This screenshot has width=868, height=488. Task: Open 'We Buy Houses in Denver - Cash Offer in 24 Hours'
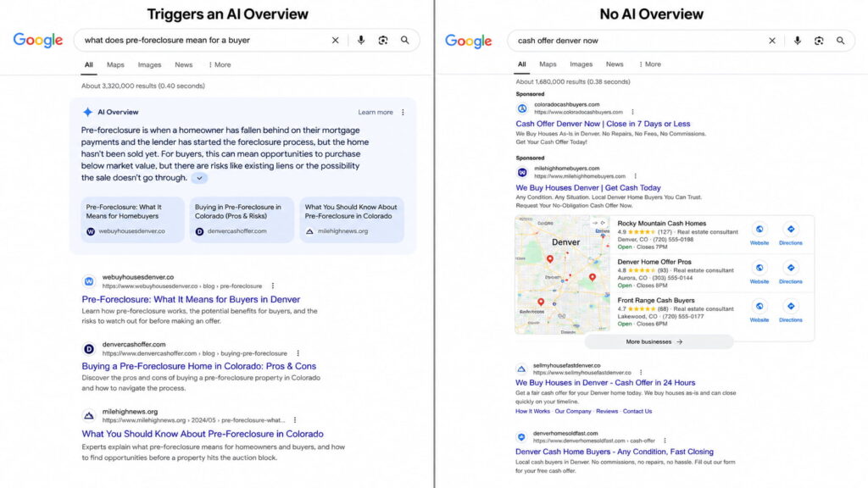pyautogui.click(x=605, y=383)
